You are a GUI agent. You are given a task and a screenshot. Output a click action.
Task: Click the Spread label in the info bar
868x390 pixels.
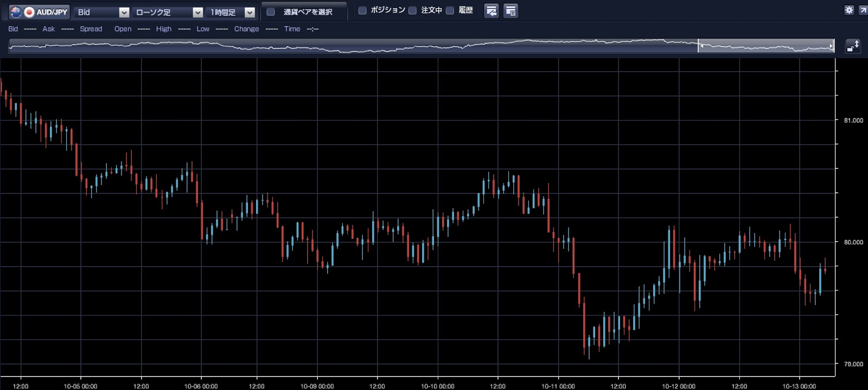(x=91, y=29)
